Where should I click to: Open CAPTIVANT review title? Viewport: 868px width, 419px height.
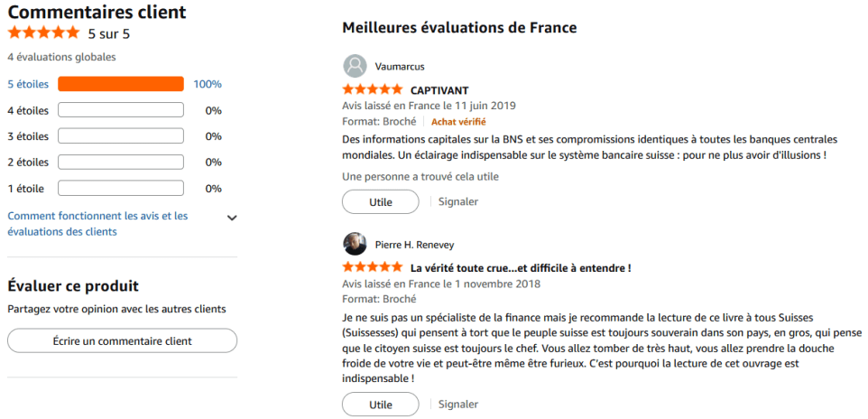pos(439,90)
